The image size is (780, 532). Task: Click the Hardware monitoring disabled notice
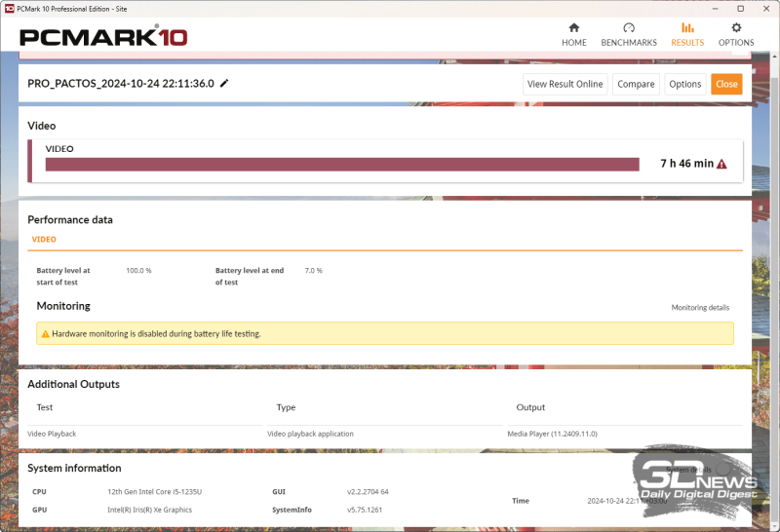click(385, 333)
